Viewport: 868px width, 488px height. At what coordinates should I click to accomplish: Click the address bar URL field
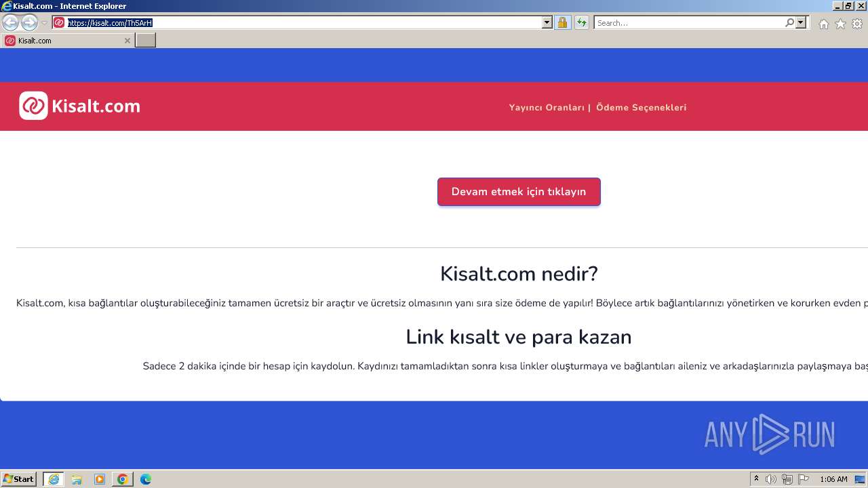(303, 22)
